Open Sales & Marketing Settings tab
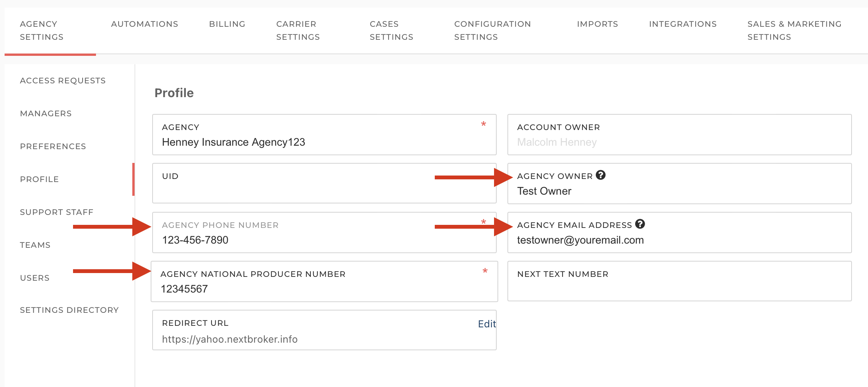Image resolution: width=868 pixels, height=387 pixels. (794, 31)
